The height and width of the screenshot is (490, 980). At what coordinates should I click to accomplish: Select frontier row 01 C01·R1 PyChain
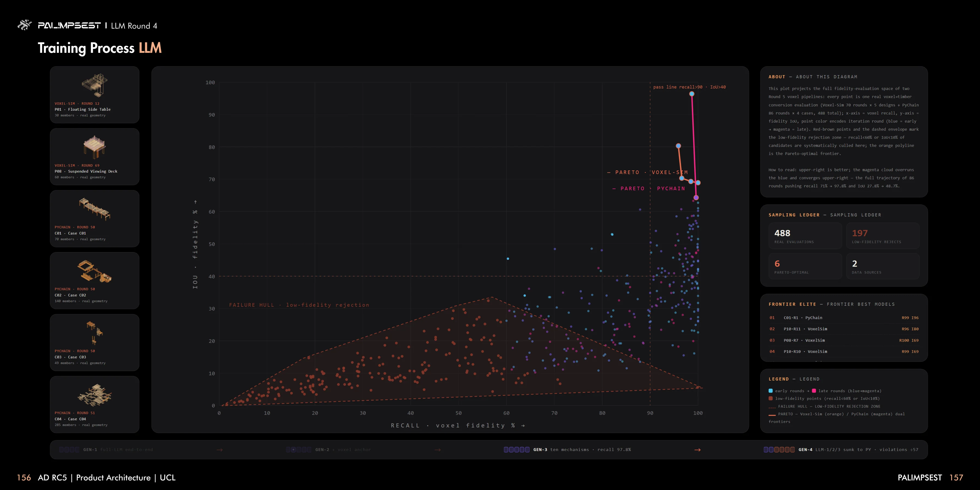(x=844, y=318)
